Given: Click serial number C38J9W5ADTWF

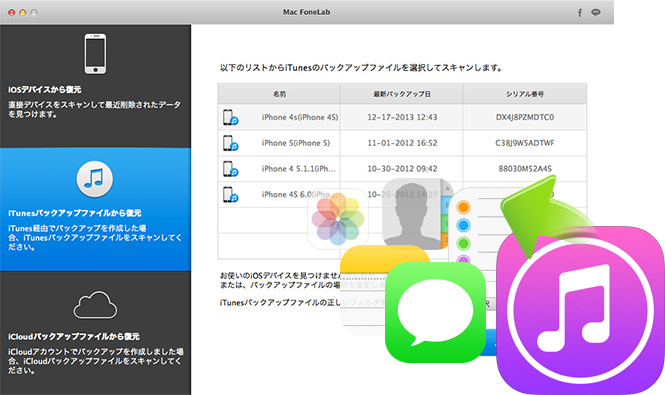Looking at the screenshot, I should pyautogui.click(x=525, y=143).
